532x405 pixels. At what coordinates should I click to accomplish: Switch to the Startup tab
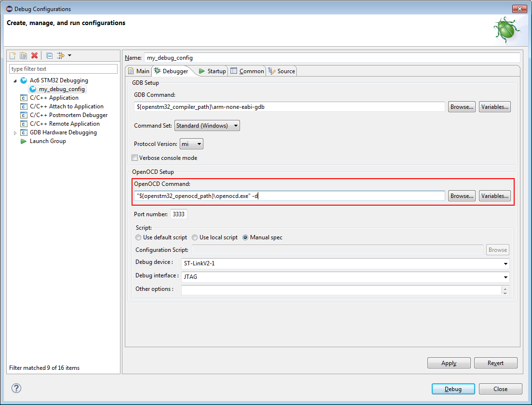coord(212,71)
